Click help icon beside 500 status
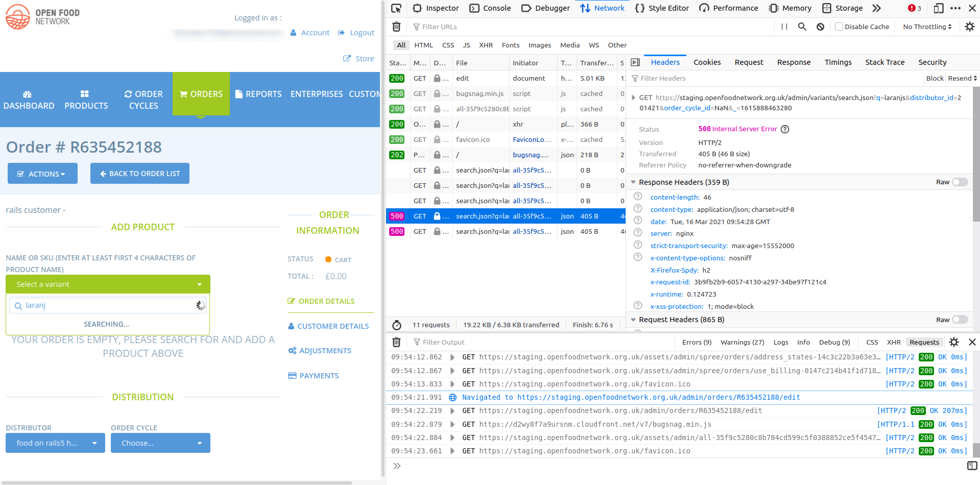The width and height of the screenshot is (980, 485). click(785, 129)
